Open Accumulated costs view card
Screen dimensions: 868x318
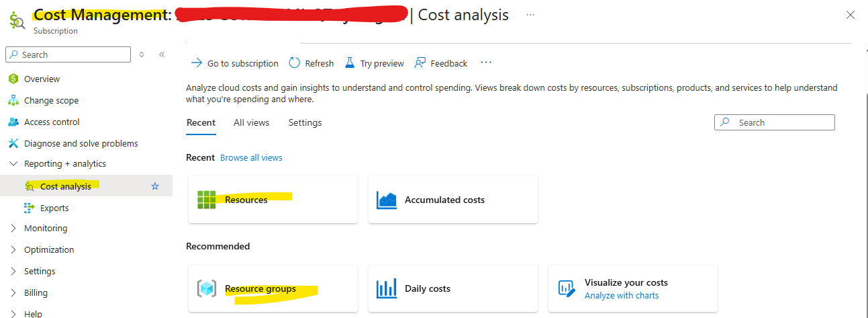pyautogui.click(x=453, y=200)
